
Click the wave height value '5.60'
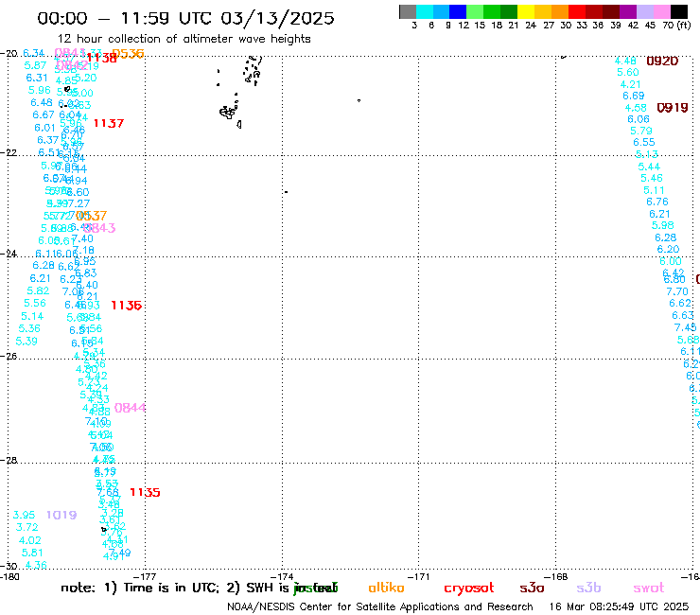pos(628,72)
